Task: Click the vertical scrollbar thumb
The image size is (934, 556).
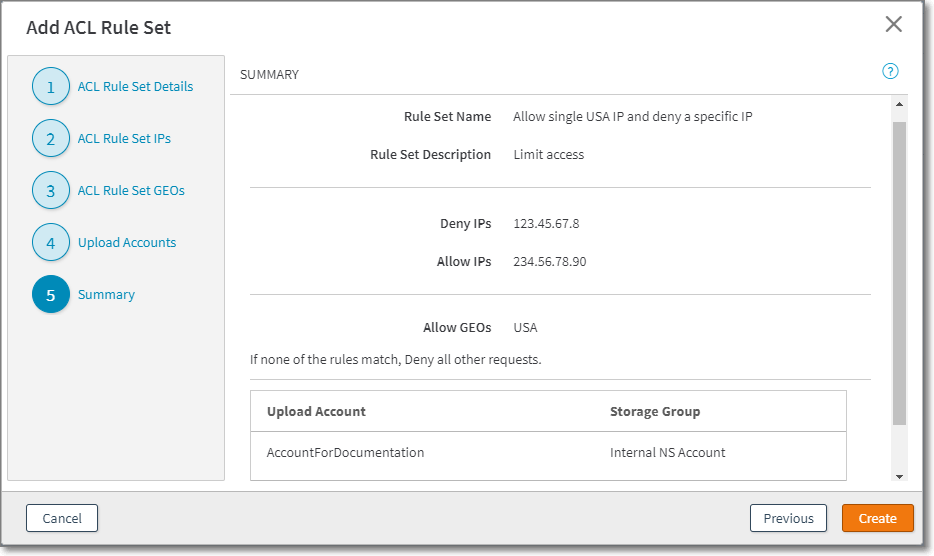Action: (x=898, y=270)
